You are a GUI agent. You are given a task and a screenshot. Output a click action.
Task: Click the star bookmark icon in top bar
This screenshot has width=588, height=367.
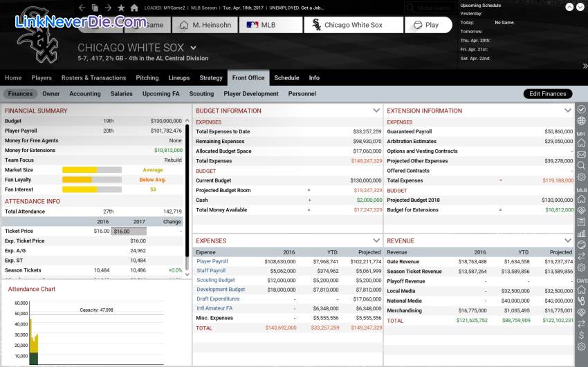click(121, 8)
